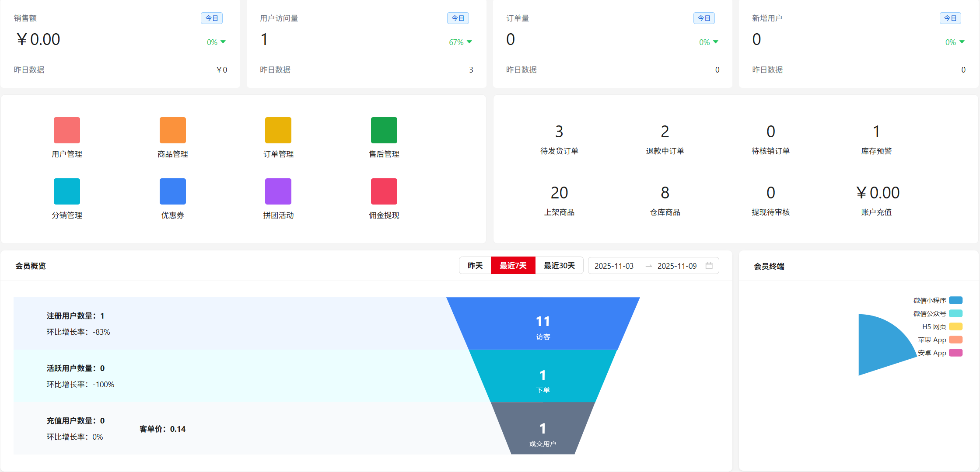This screenshot has height=472, width=980.
Task: Toggle 微信小程序 legend in pie chart
Action: pos(955,300)
